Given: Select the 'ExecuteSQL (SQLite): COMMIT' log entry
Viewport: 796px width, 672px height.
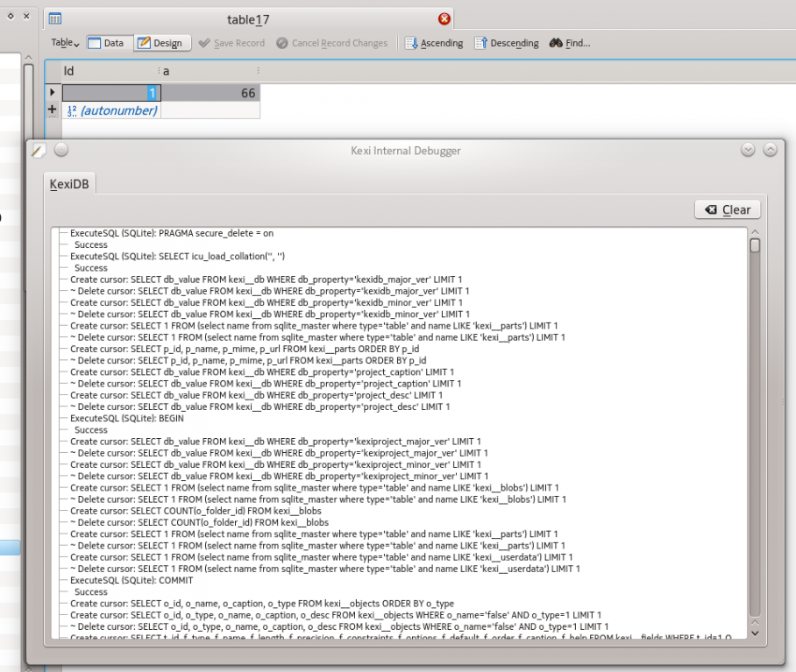Looking at the screenshot, I should point(131,580).
